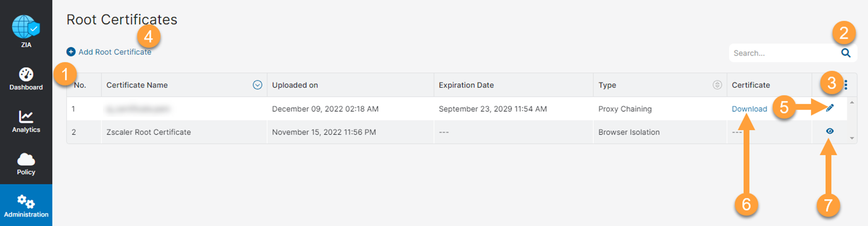Viewport: 868px width, 226px height.
Task: Click the search magnifier icon
Action: [x=846, y=53]
